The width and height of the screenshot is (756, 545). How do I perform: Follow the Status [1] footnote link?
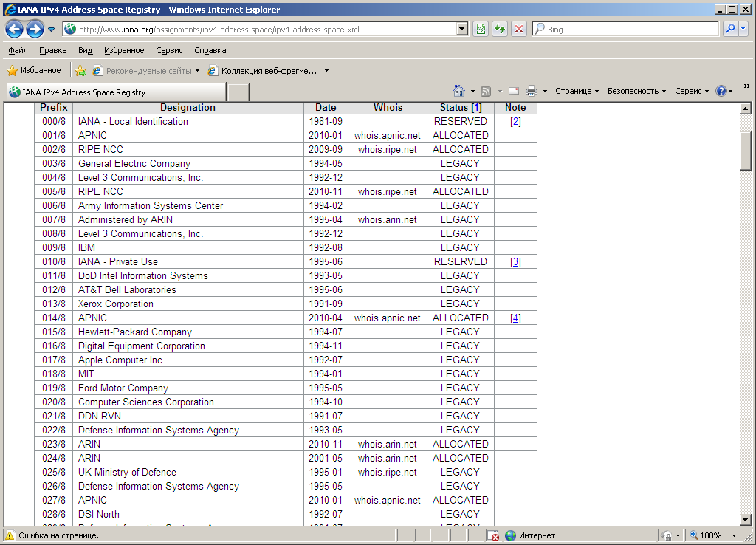click(x=476, y=108)
